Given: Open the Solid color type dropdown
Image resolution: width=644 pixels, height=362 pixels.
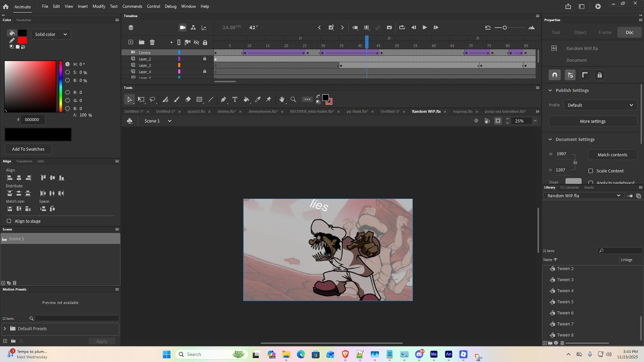Looking at the screenshot, I should pos(51,34).
